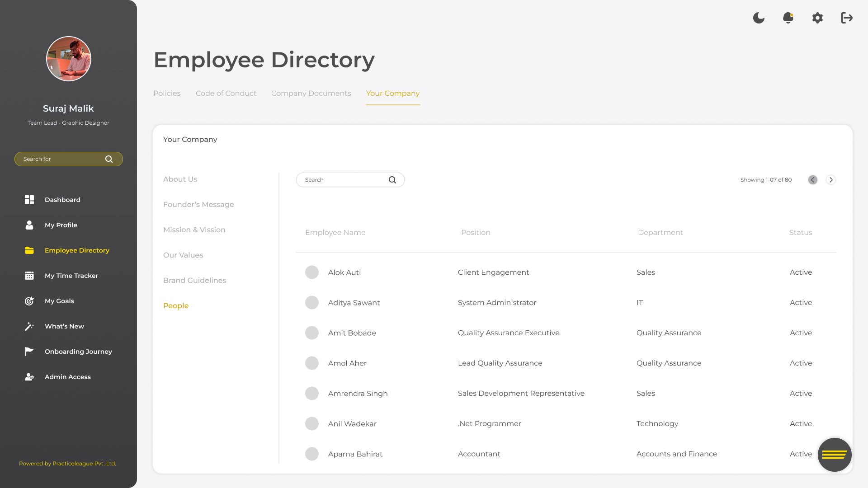Click My Goals target icon
This screenshot has width=868, height=488.
[x=29, y=301]
